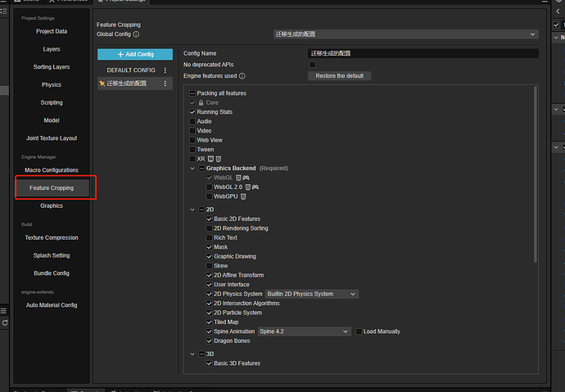Uncheck Running Stats feature

(x=192, y=112)
